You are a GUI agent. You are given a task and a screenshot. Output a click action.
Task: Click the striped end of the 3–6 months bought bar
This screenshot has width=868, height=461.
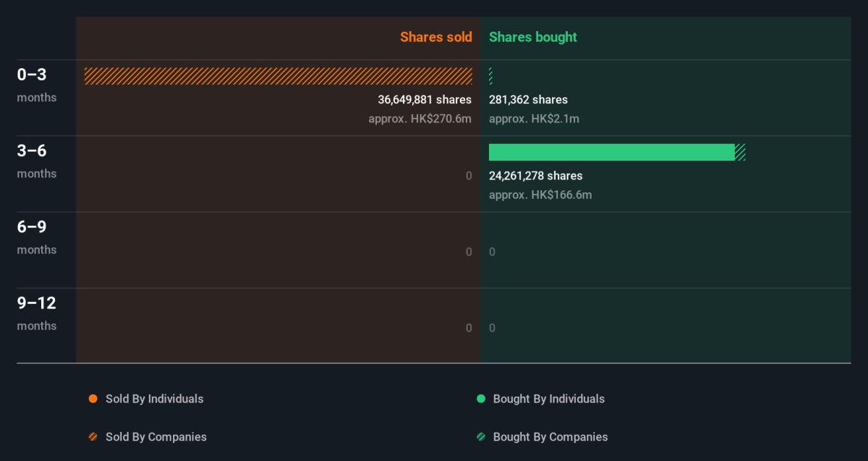point(740,152)
